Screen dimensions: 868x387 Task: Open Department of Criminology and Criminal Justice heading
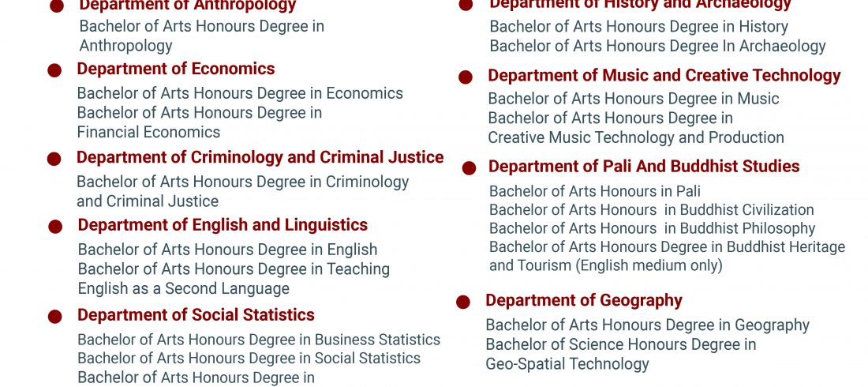[260, 157]
